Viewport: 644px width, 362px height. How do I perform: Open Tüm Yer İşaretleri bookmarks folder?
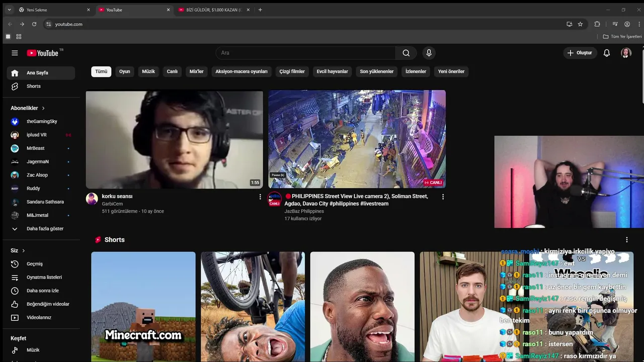click(x=622, y=37)
